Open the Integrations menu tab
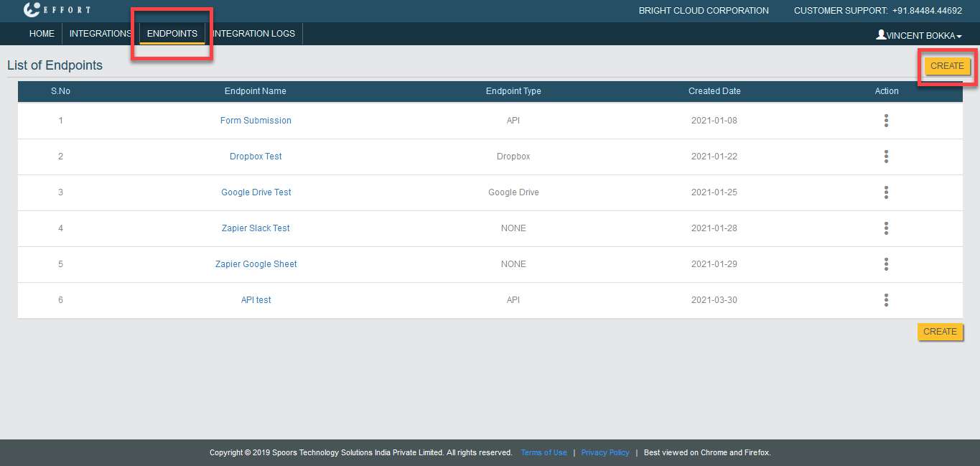The height and width of the screenshot is (466, 980). coord(100,34)
